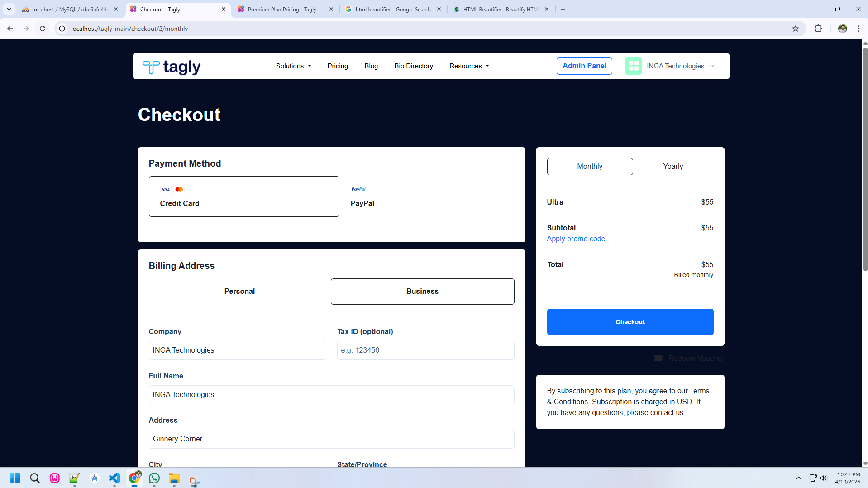Select the Personal billing address option

239,291
